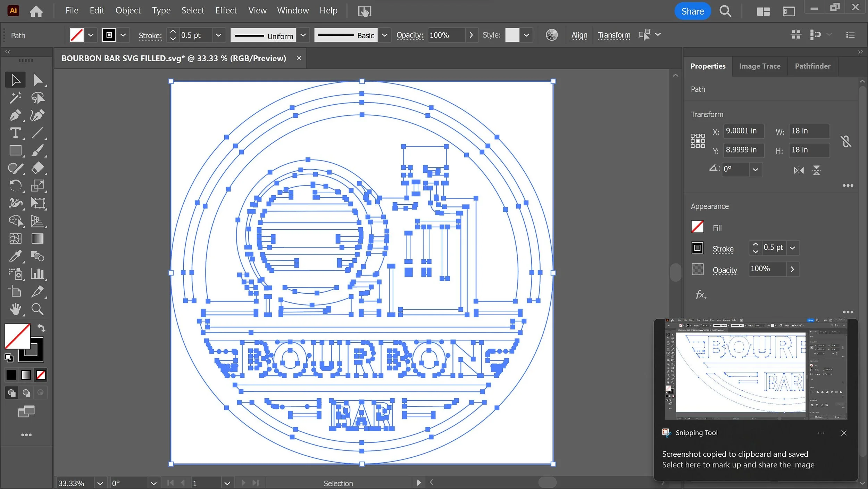
Task: Apply None mode button
Action: pos(41,375)
